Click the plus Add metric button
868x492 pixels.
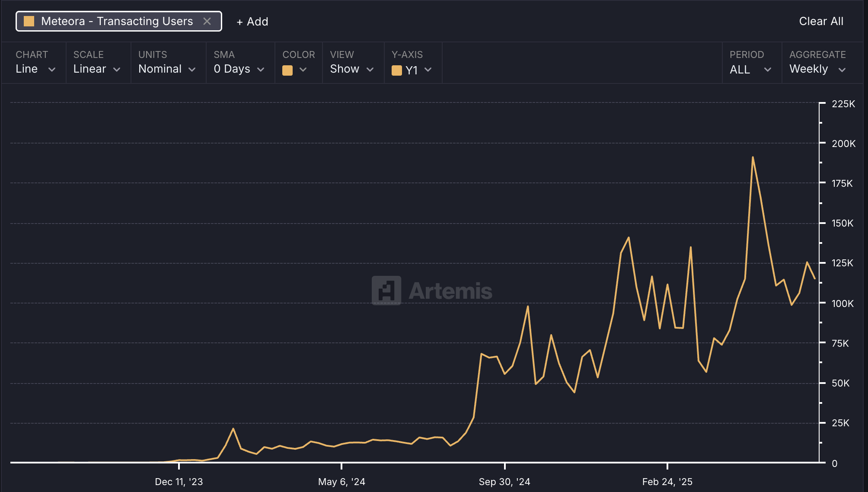[252, 22]
